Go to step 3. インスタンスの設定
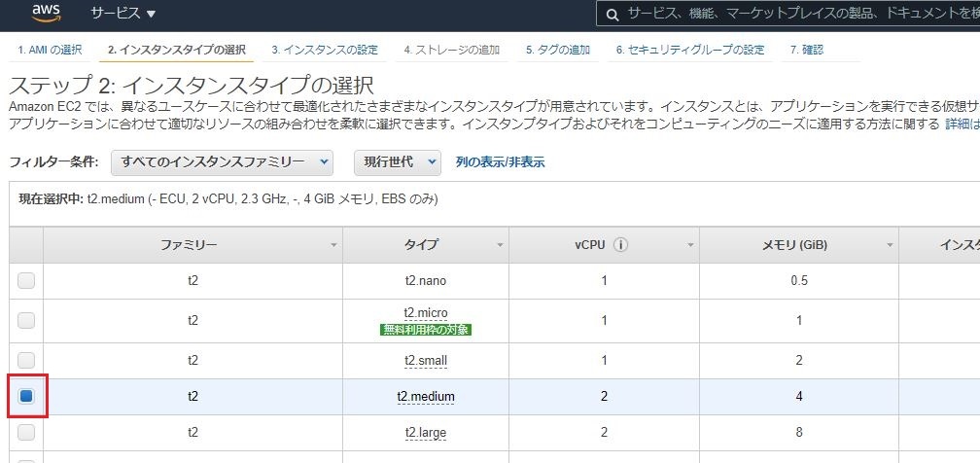Screen dimensions: 980x463 pos(325,50)
